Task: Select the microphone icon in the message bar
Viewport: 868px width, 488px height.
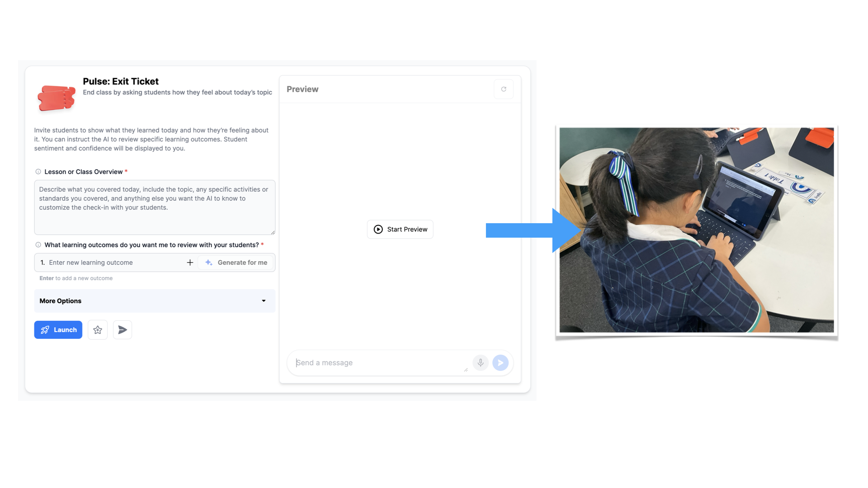Action: pyautogui.click(x=480, y=362)
